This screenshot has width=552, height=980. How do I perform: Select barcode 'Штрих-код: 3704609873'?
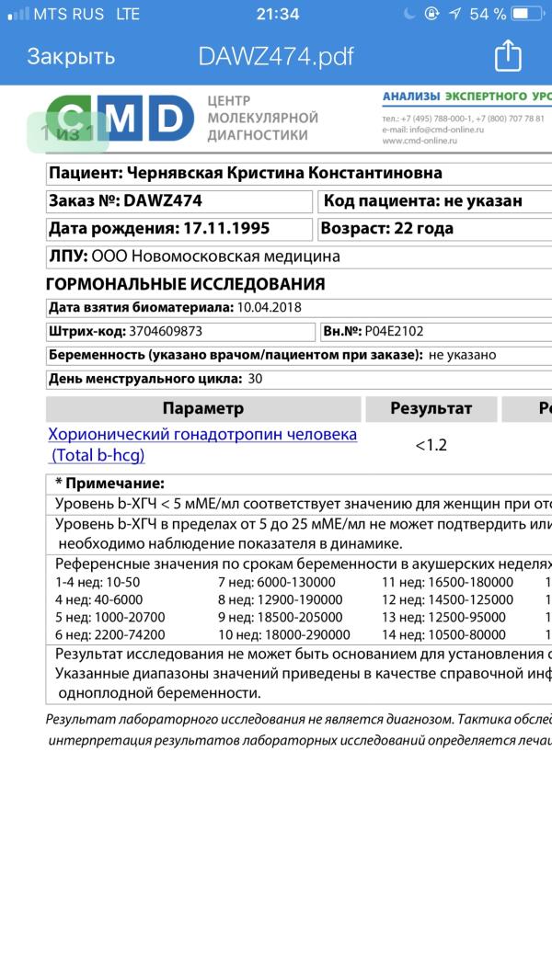click(x=180, y=331)
